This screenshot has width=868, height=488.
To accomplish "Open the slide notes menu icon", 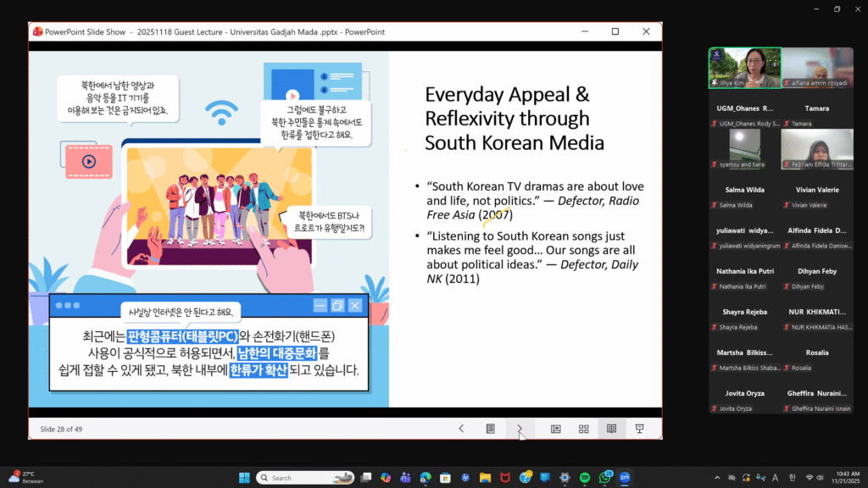I will (x=490, y=429).
